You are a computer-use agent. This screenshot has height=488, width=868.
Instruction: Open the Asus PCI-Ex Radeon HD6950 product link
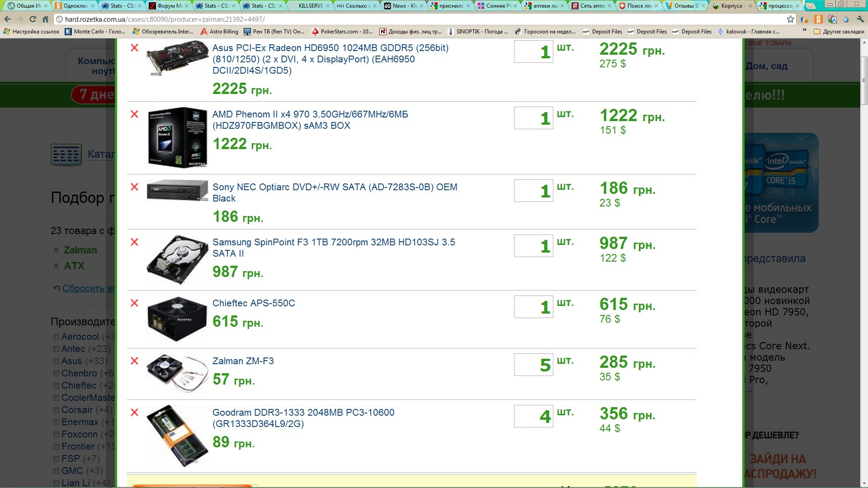(330, 59)
